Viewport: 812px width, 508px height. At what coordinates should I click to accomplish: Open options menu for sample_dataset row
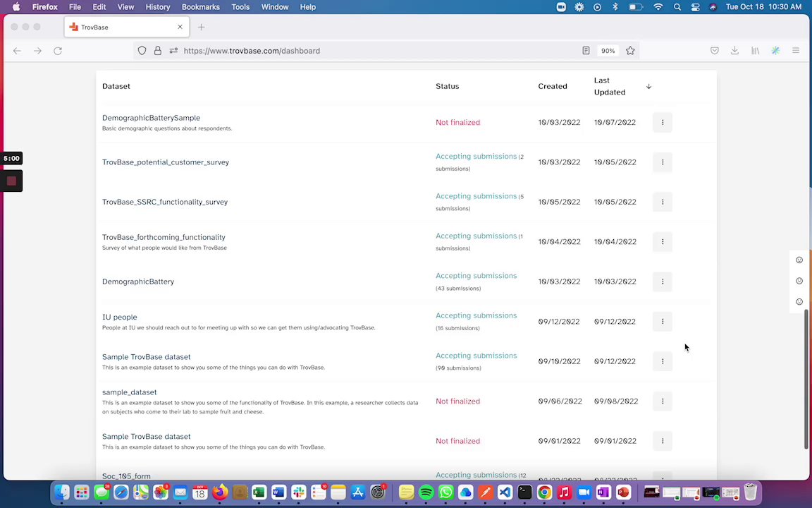pyautogui.click(x=663, y=401)
